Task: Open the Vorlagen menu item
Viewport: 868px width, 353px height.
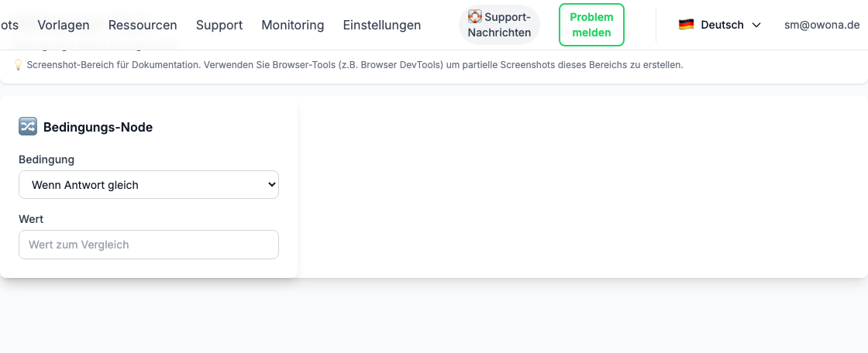Action: pos(64,25)
